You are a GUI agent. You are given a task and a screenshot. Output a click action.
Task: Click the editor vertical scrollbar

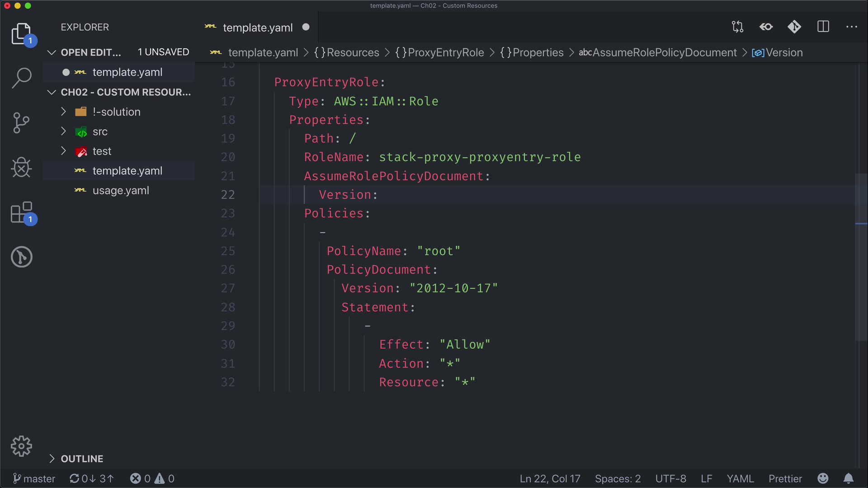tap(861, 258)
